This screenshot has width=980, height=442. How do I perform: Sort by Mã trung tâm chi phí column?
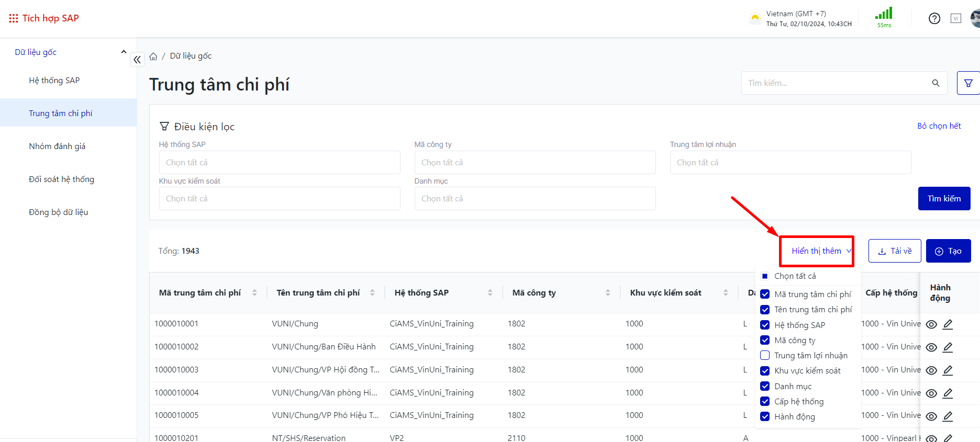pos(254,293)
